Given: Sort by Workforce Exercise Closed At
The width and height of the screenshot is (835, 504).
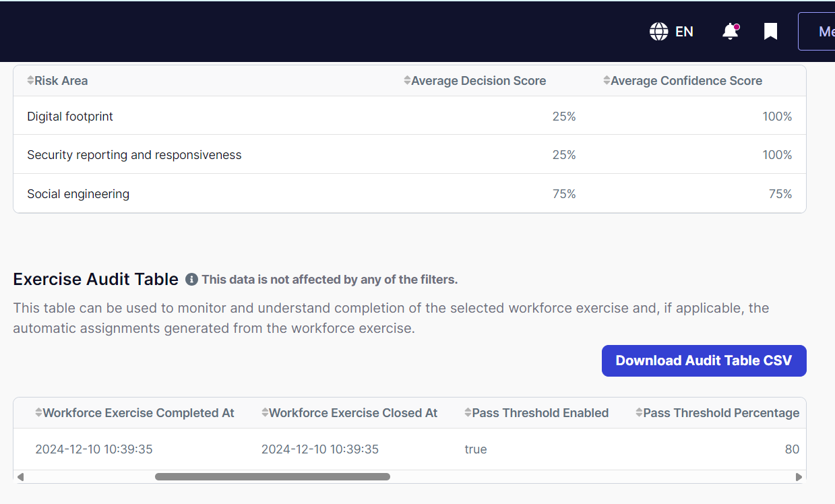Looking at the screenshot, I should pos(350,413).
